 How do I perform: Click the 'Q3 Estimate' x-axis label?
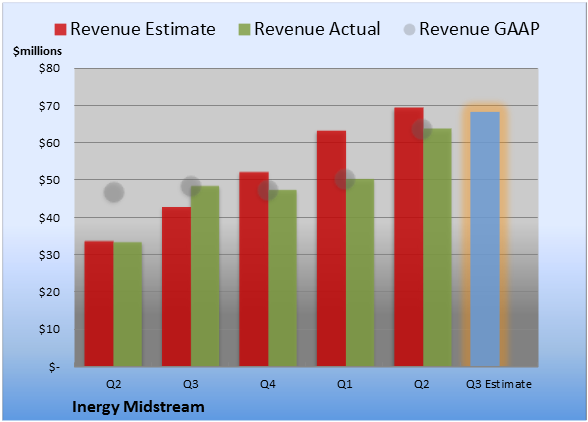point(499,384)
